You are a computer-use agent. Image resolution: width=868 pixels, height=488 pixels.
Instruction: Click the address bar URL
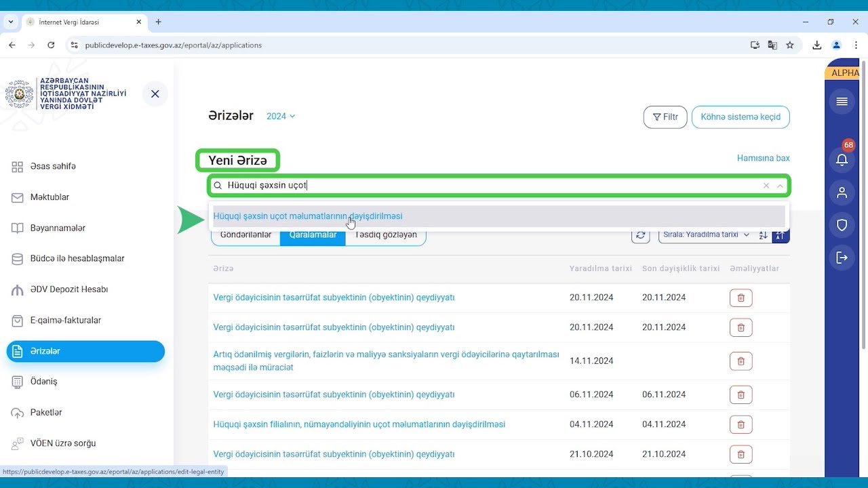(174, 45)
